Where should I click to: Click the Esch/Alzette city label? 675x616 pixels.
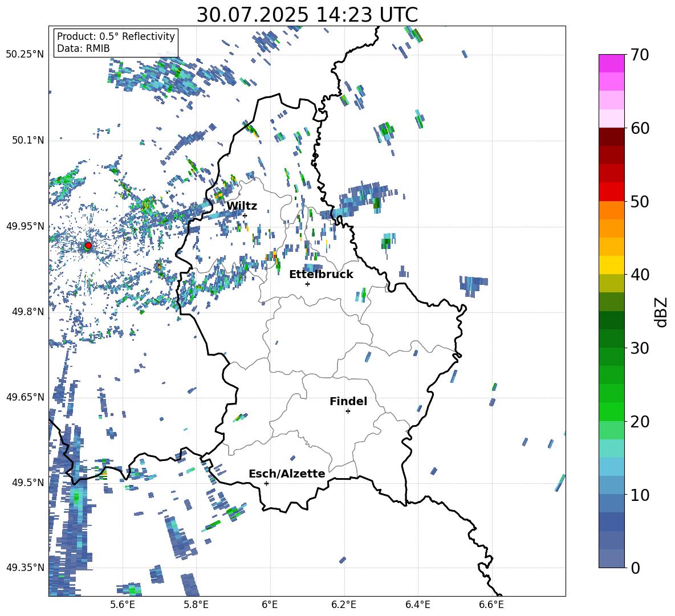[287, 474]
